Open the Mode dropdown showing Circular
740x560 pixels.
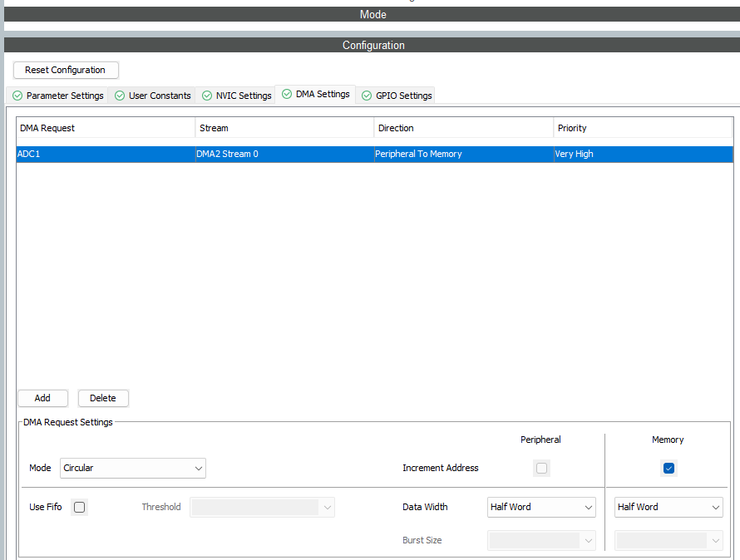(132, 468)
